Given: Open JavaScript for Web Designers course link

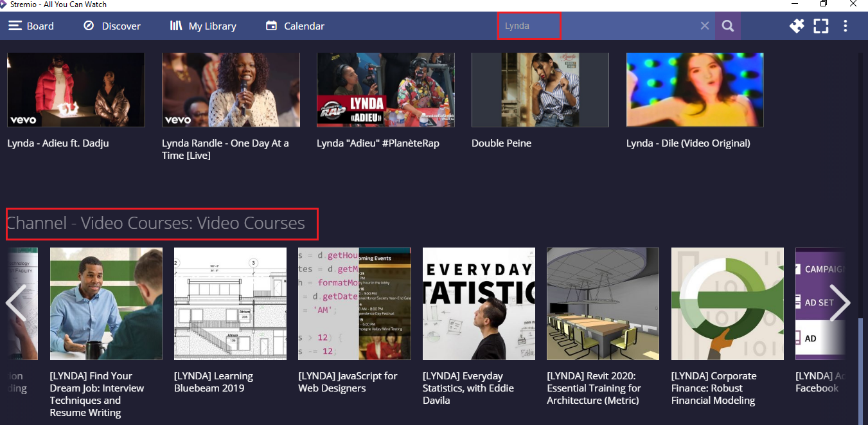Looking at the screenshot, I should pos(348,382).
